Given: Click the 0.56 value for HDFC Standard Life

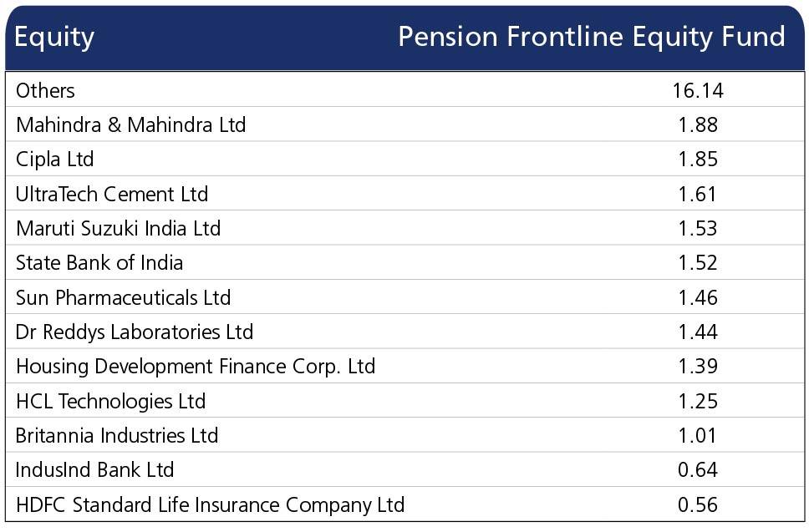Looking at the screenshot, I should 698,504.
